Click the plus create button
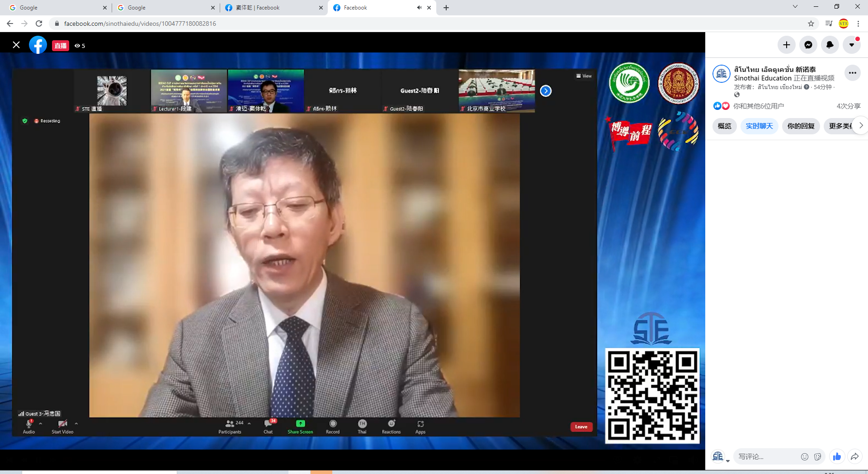 coord(786,45)
